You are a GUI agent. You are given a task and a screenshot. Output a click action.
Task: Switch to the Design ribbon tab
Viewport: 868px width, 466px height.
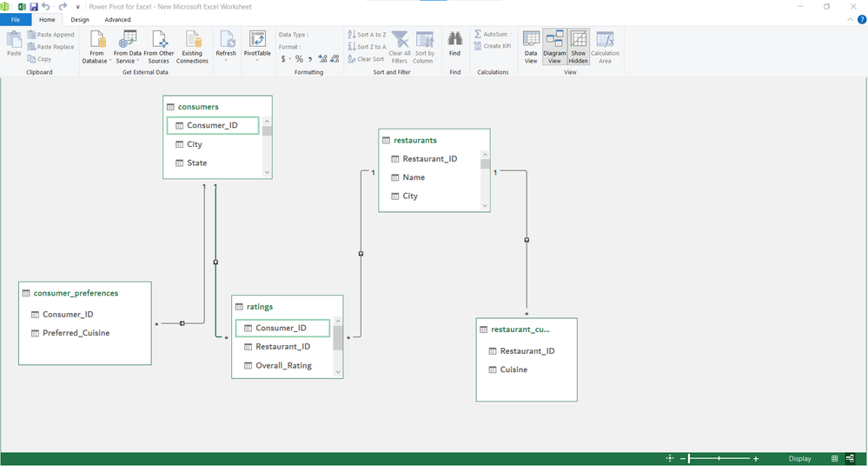click(x=80, y=19)
